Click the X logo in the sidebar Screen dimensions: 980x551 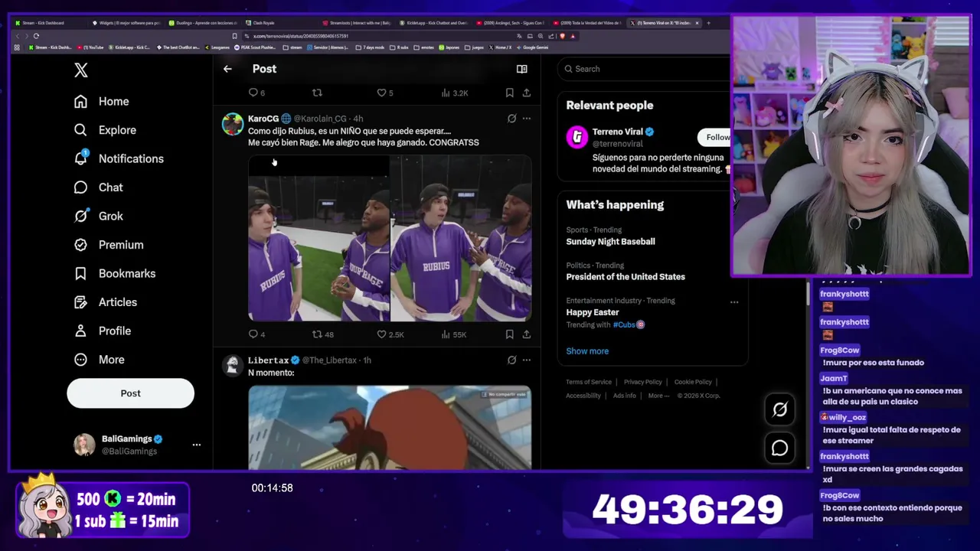[x=81, y=70]
